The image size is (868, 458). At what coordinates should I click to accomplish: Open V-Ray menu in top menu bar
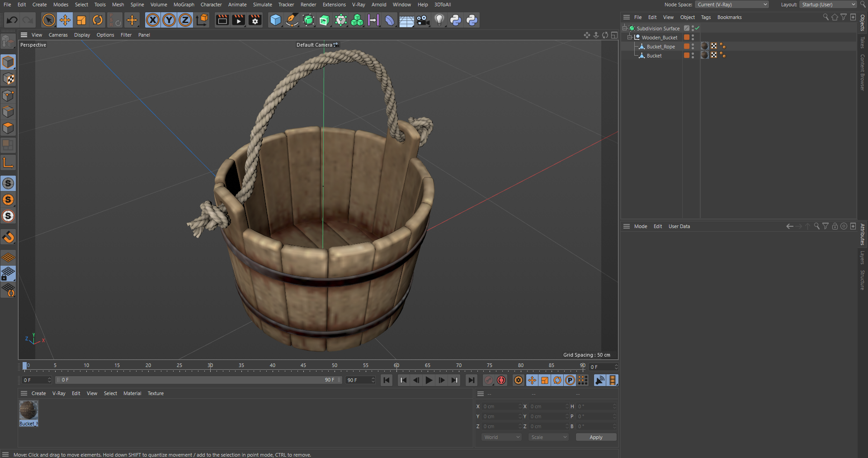pos(358,5)
